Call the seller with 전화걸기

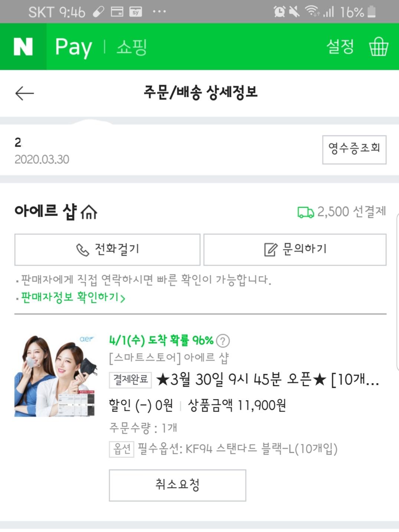point(107,249)
